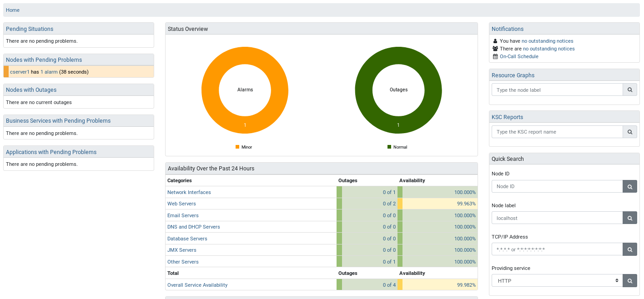
Task: Focus the TCP/IP Address input field
Action: 557,249
